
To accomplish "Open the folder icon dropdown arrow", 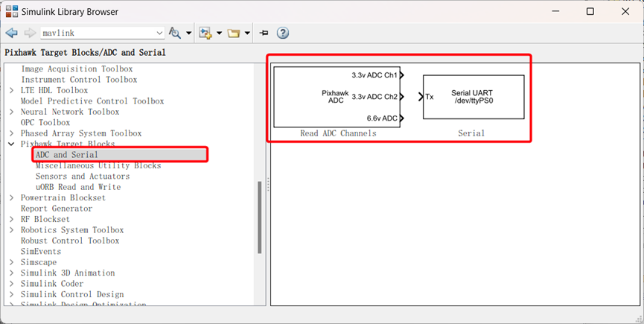I will 247,34.
